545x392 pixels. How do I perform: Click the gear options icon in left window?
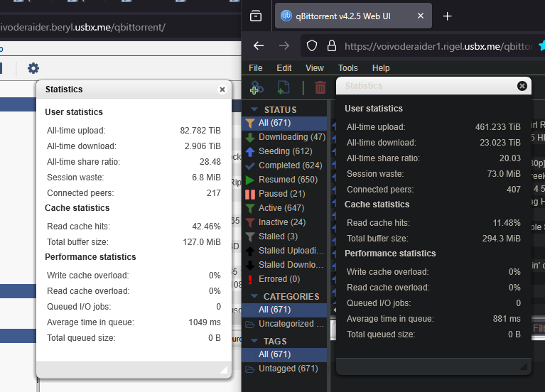pyautogui.click(x=33, y=68)
